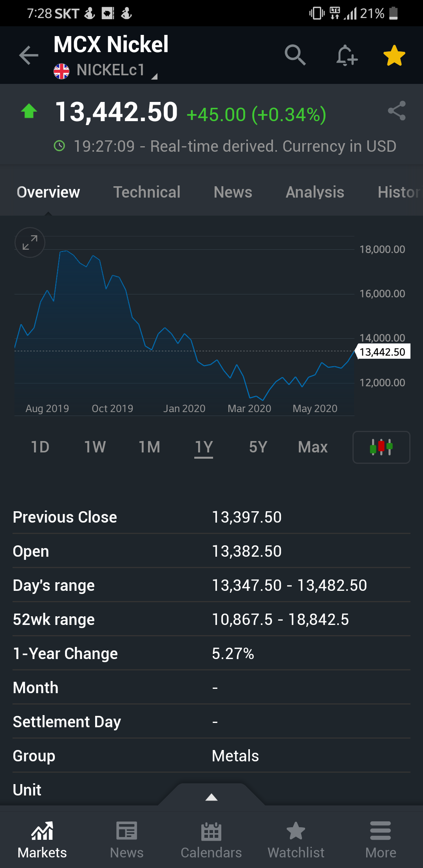Tap the Open value 13,382.50
423x868 pixels.
pyautogui.click(x=247, y=551)
